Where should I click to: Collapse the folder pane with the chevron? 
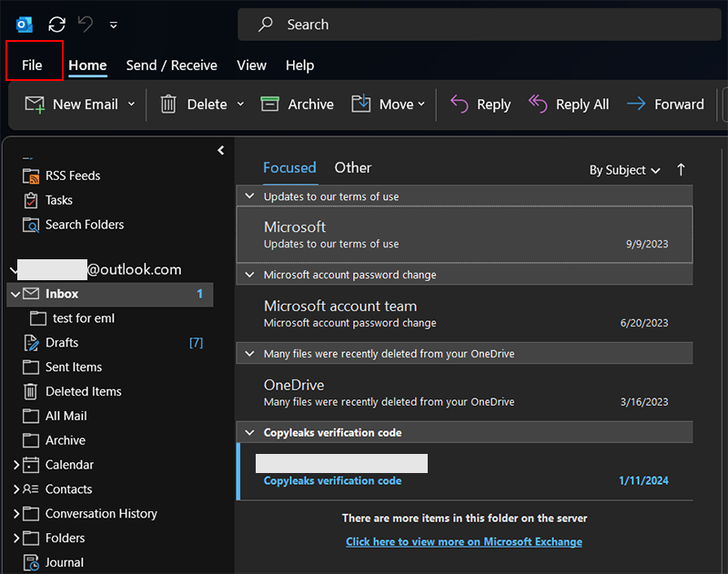(x=221, y=151)
